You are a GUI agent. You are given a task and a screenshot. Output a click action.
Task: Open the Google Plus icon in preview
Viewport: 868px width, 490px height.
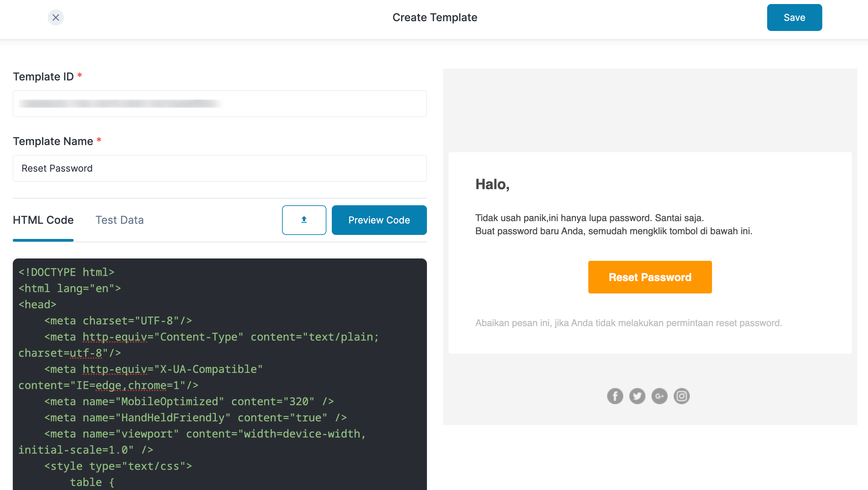pos(659,396)
